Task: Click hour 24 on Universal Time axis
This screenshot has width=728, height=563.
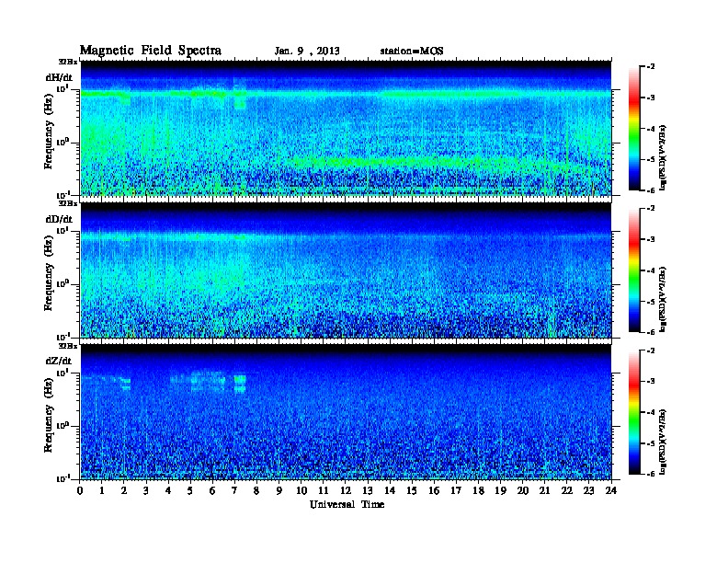Action: 611,491
